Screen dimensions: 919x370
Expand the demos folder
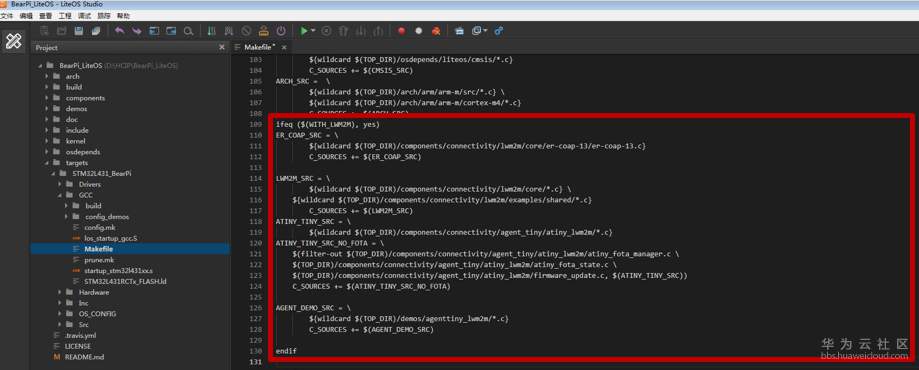pos(47,108)
